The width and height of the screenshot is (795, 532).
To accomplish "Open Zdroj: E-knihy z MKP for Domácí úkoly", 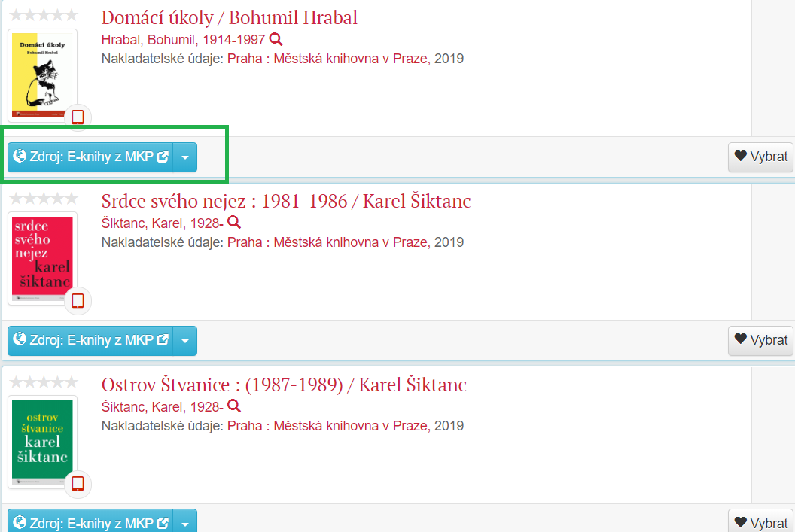I will [x=90, y=157].
